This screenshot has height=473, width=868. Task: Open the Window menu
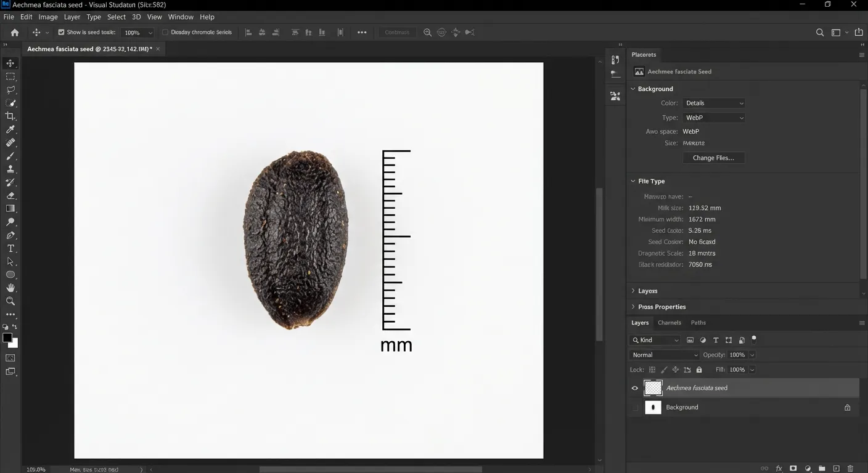(181, 17)
